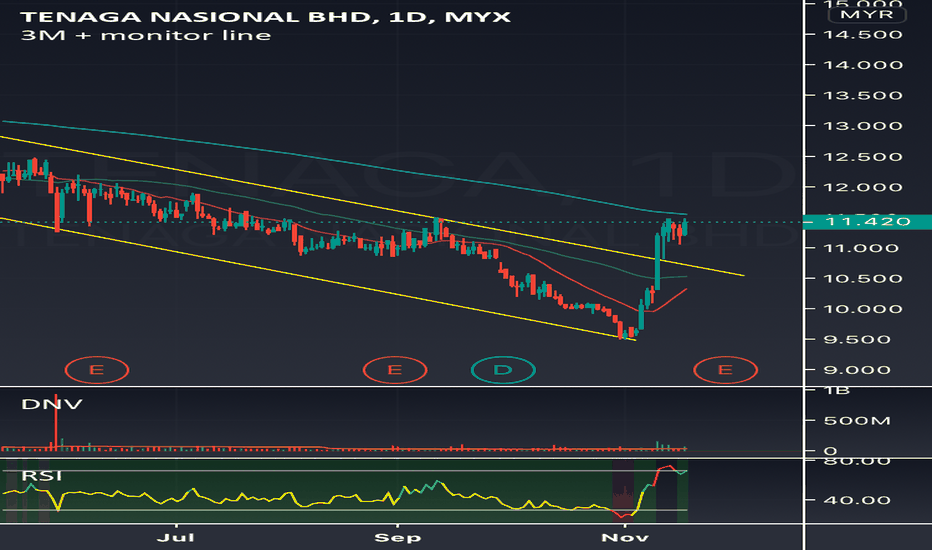Click the 10.500 price axis label

click(x=862, y=279)
